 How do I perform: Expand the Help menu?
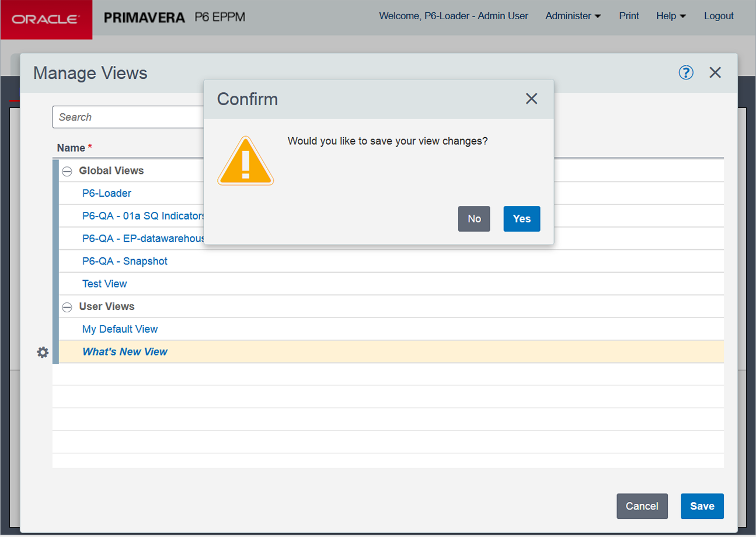point(671,16)
